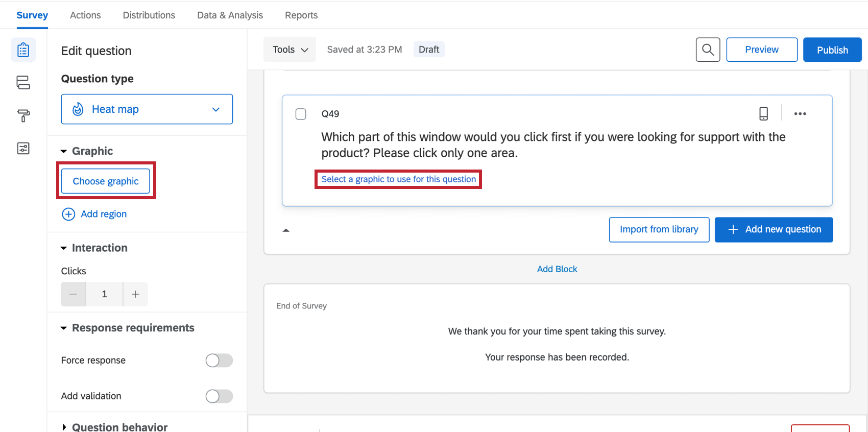Click the Clicks number input field
868x432 pixels.
105,294
